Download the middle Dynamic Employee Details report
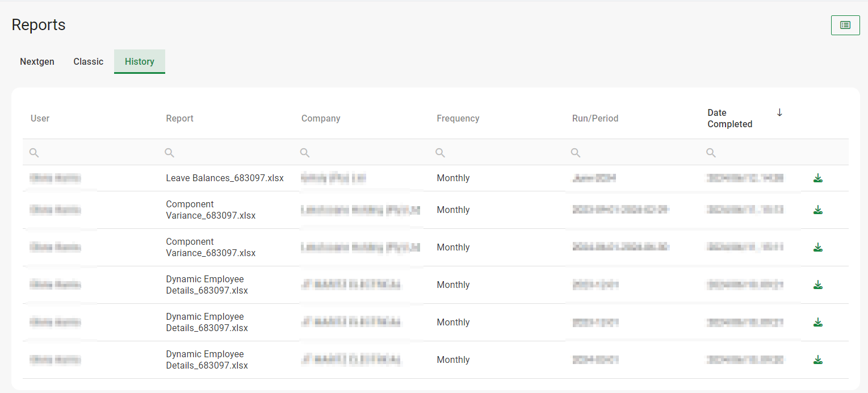The height and width of the screenshot is (393, 868). pos(817,323)
